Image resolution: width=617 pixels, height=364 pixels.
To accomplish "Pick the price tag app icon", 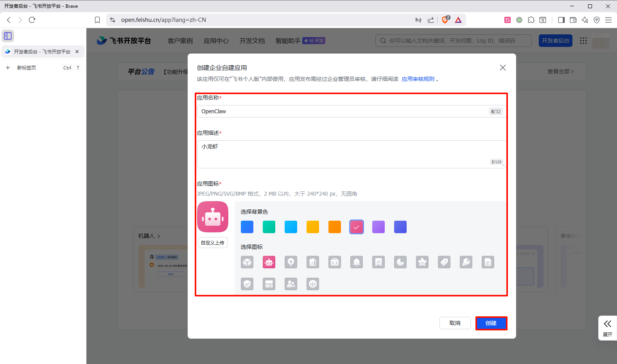I will pos(444,262).
